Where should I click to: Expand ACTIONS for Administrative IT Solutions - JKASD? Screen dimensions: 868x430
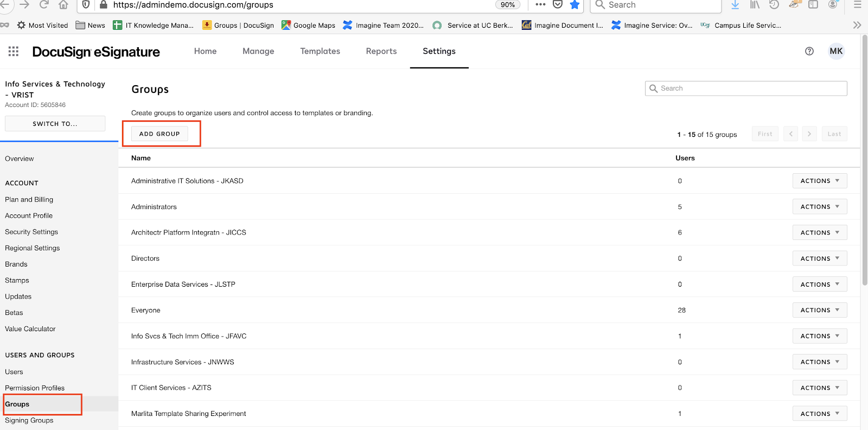point(820,181)
